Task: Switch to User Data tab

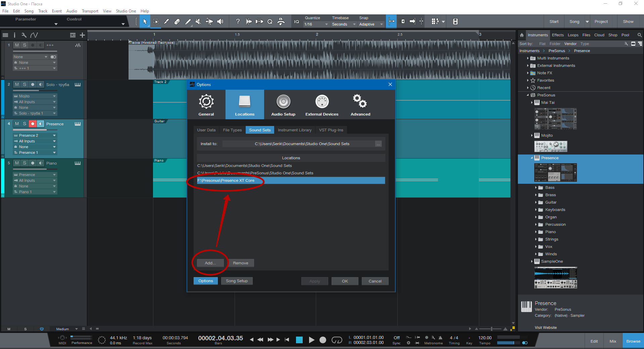Action: [206, 130]
